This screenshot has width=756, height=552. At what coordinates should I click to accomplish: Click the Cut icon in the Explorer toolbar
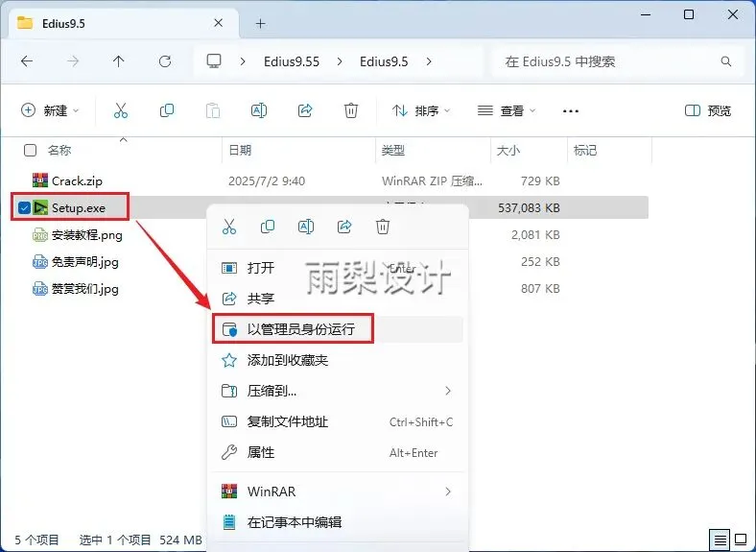click(x=121, y=111)
